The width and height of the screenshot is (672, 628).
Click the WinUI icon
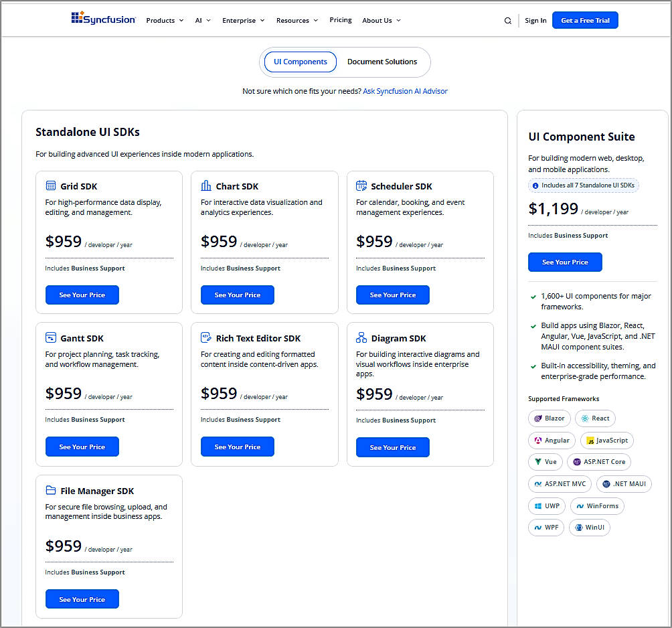[578, 528]
